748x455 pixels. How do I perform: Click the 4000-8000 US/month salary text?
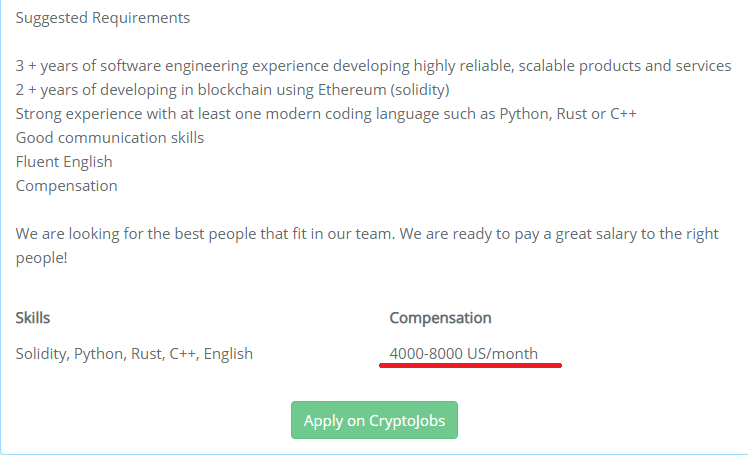tap(464, 354)
